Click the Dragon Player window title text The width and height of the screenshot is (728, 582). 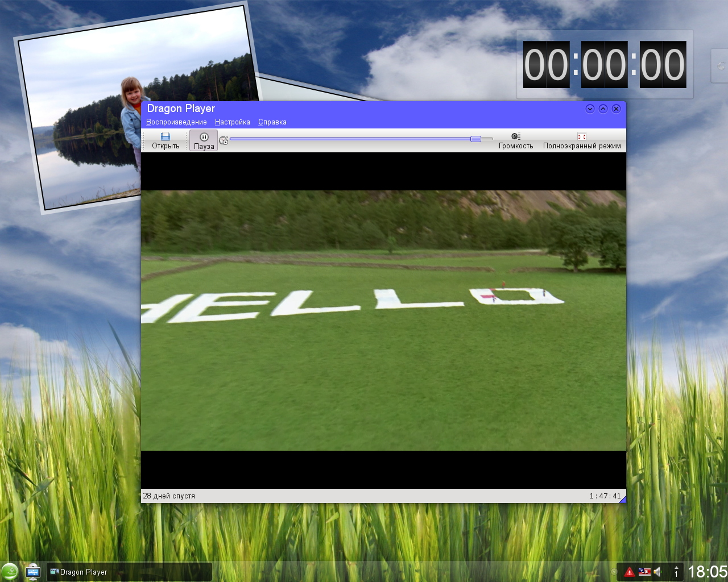(181, 109)
